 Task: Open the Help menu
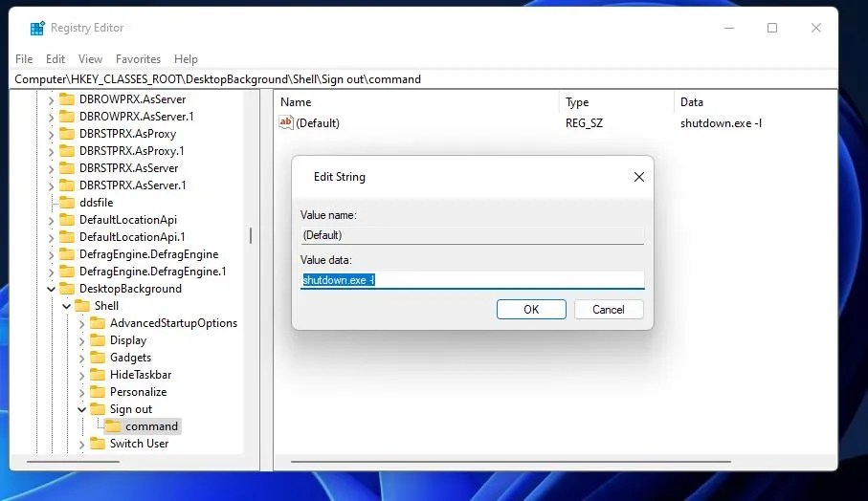pos(186,58)
